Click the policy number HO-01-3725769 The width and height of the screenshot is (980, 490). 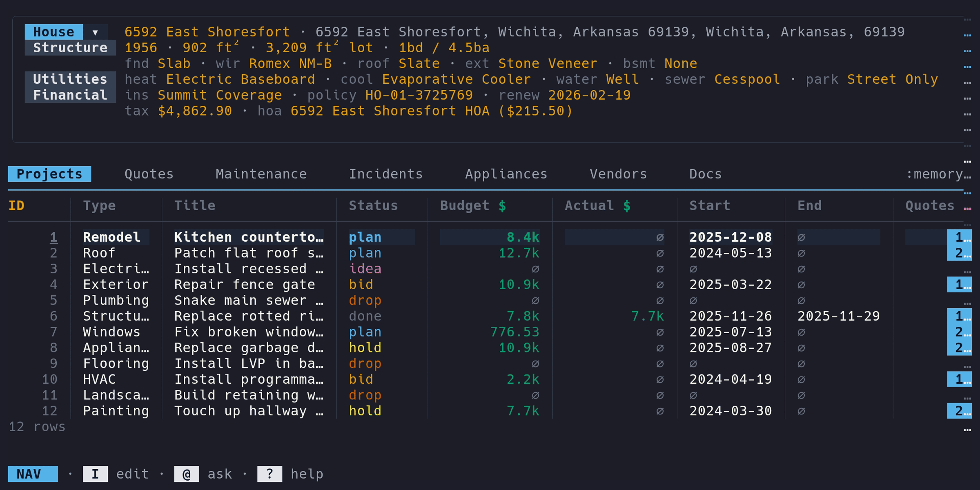pos(419,95)
